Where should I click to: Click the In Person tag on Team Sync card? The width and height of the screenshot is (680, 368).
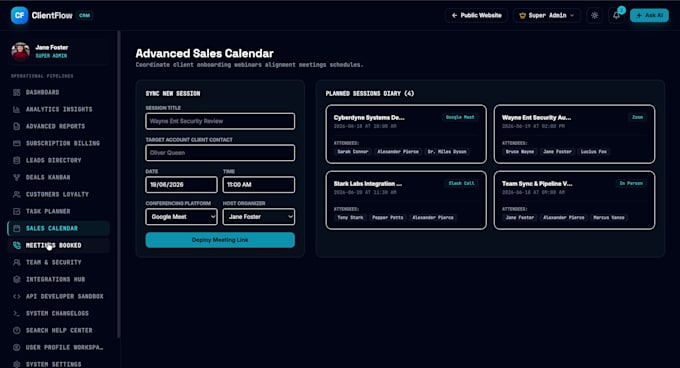[x=631, y=183]
